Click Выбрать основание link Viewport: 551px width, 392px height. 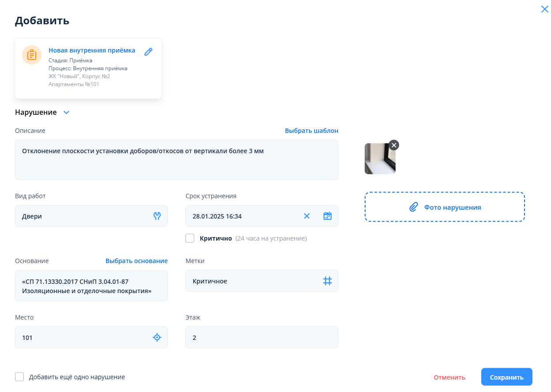[x=136, y=261]
